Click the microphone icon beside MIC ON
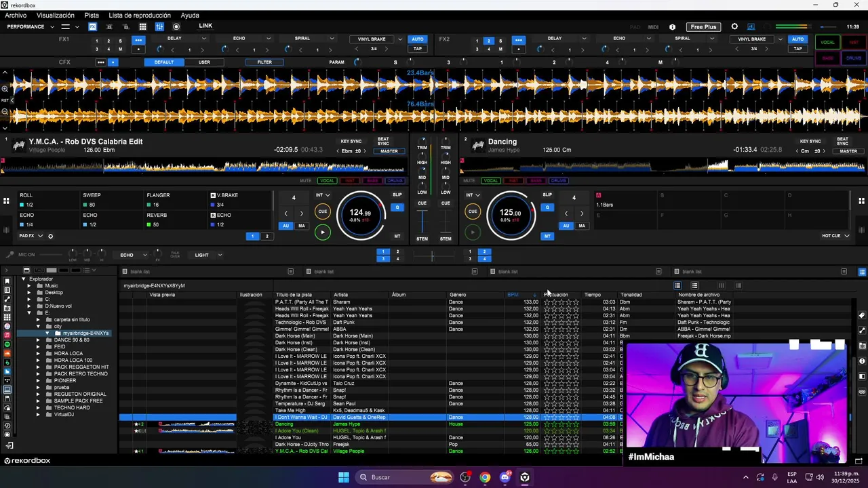Viewport: 868px width, 488px height. pos(9,255)
